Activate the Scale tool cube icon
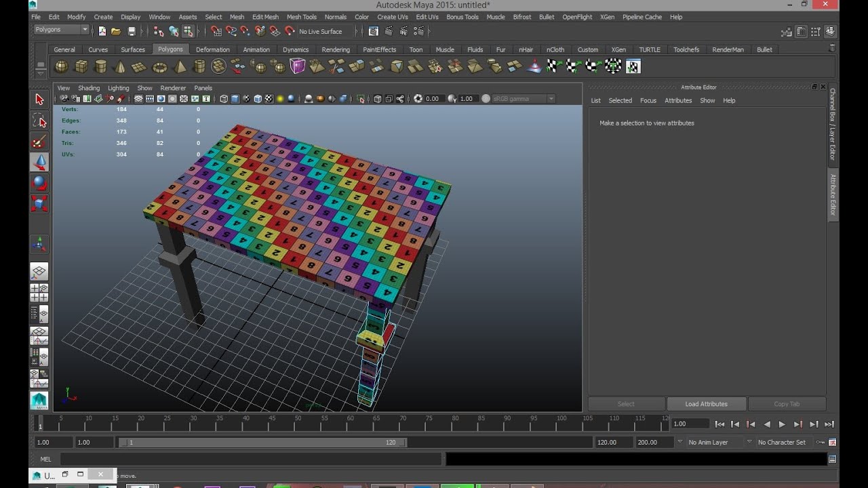This screenshot has width=868, height=488. coord(39,203)
